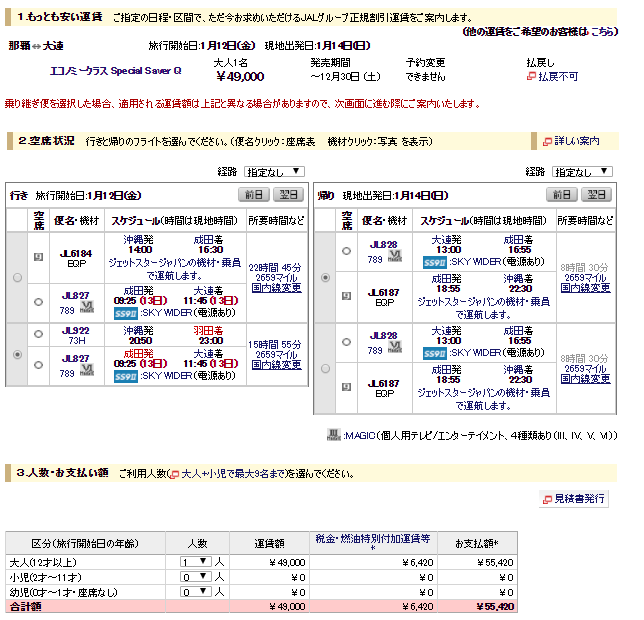Open the JL6184 flight seat map link
Image resolution: width=644 pixels, height=620 pixels.
[x=76, y=254]
